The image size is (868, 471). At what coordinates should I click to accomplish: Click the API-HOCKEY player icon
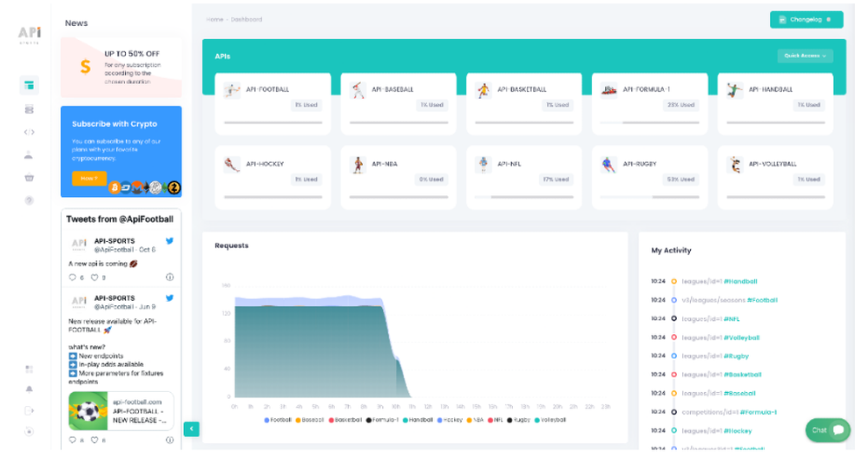[x=232, y=165]
